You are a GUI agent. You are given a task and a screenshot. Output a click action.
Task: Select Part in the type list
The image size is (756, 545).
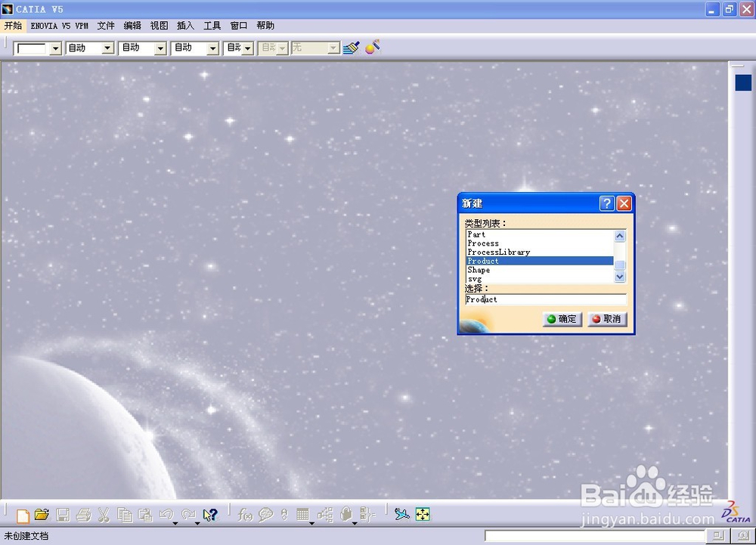tap(540, 234)
